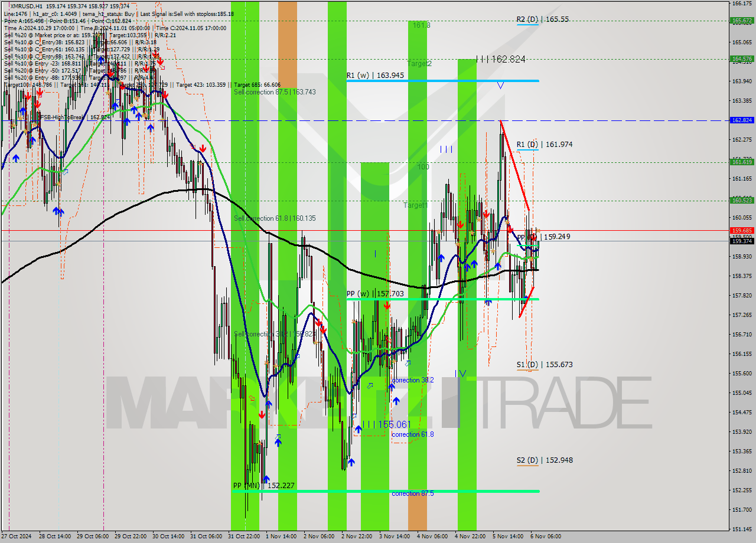Screen dimensions: 756x543
Task: Click the 'Sell correction 61.8 | 160.135' label
Action: (x=275, y=218)
